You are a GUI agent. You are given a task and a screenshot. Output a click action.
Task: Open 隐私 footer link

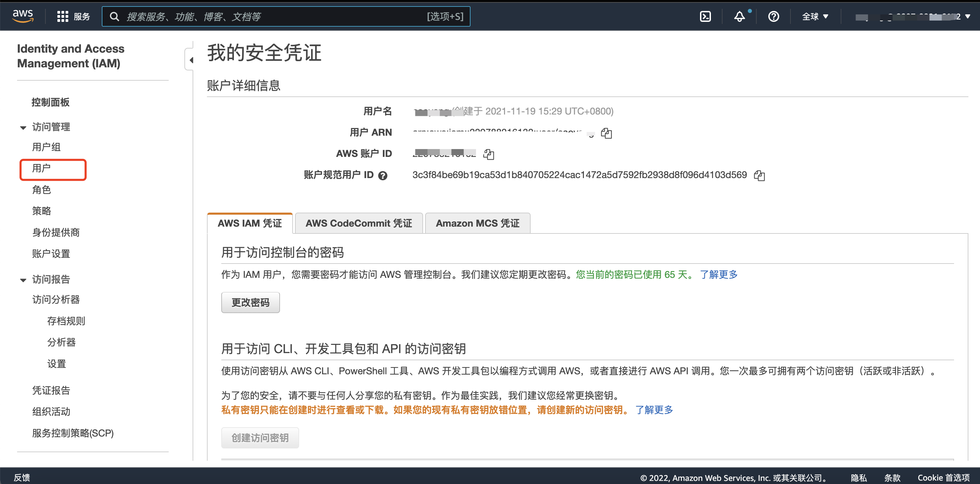pos(859,478)
